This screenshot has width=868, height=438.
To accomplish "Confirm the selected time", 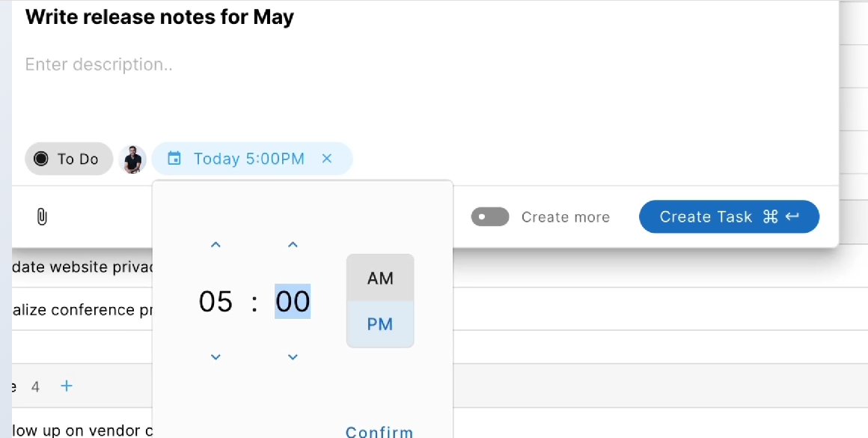I will [379, 431].
